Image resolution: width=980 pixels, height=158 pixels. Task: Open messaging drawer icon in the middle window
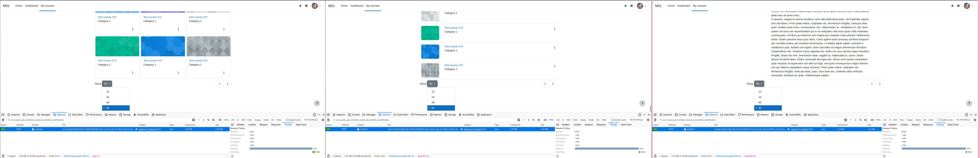pyautogui.click(x=632, y=6)
